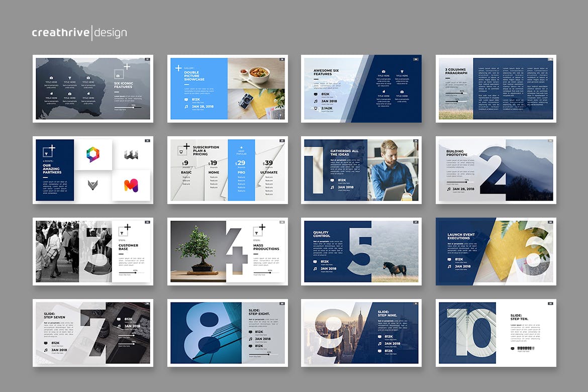Click the noodle bowl photo in gallery slide

(x=256, y=73)
